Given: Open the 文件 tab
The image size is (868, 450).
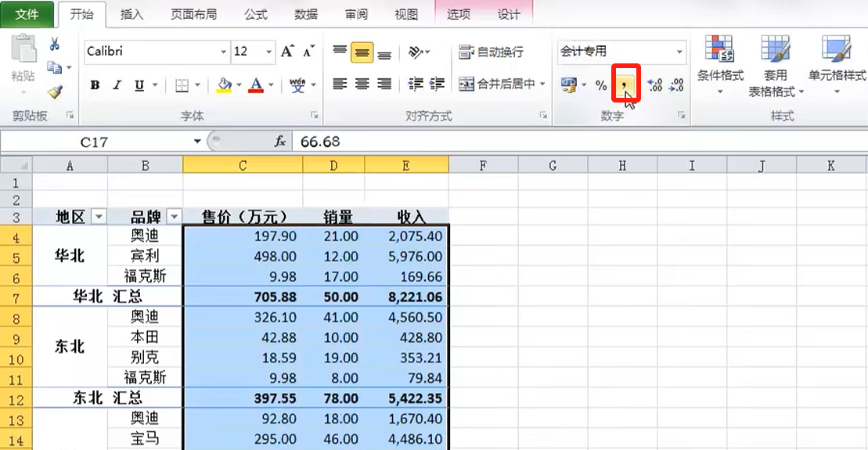Looking at the screenshot, I should point(27,14).
